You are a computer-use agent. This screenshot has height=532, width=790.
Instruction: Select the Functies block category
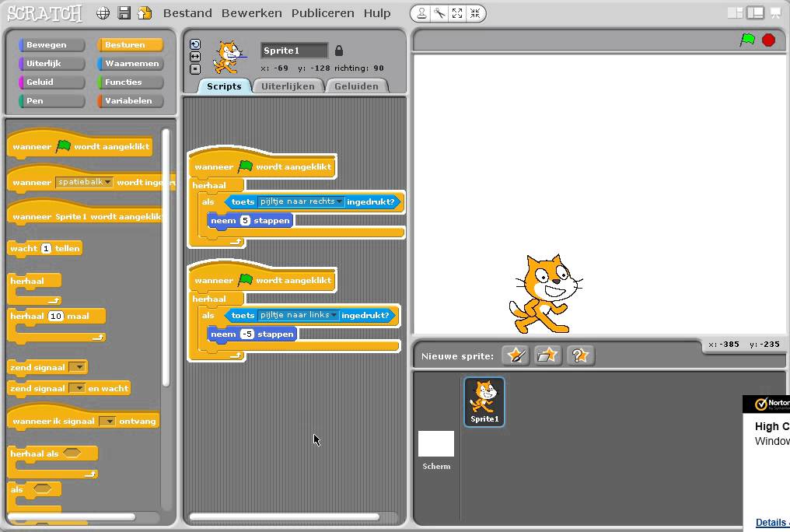pyautogui.click(x=131, y=82)
